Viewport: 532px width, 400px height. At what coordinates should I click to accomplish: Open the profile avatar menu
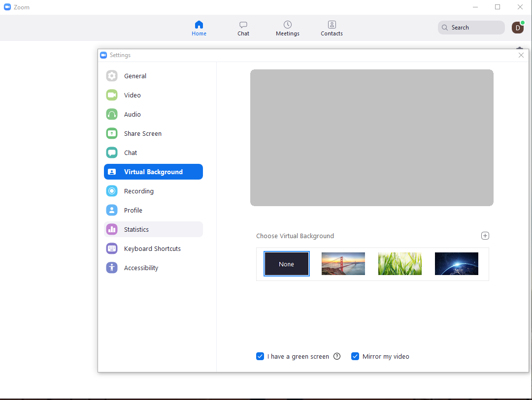[517, 28]
